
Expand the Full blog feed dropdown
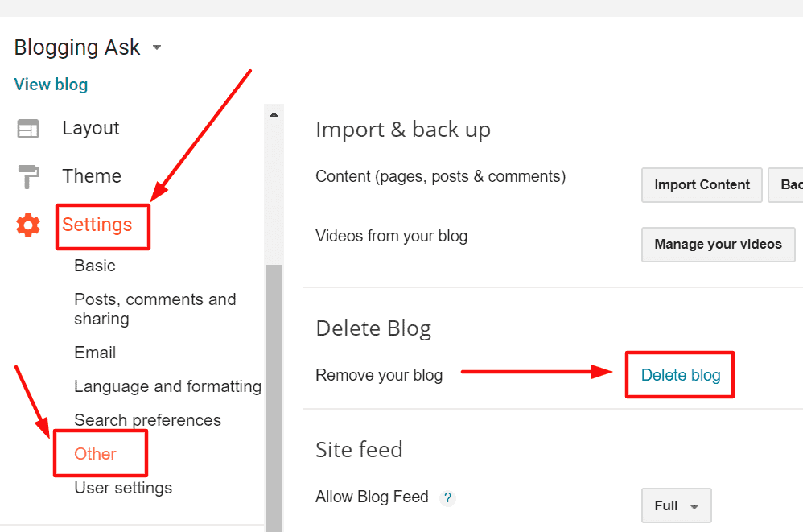[676, 505]
